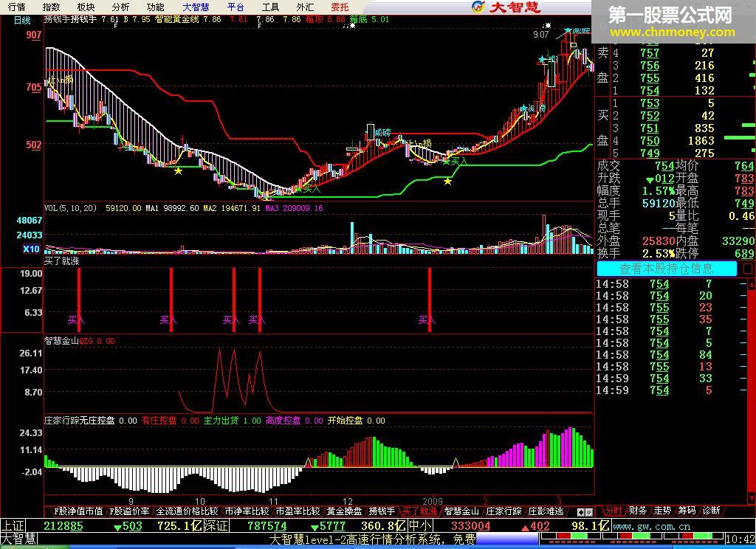Click the 庄家行踪无庄控盘 sub-chart title
Viewport: 756px width, 549px height.
(x=80, y=421)
